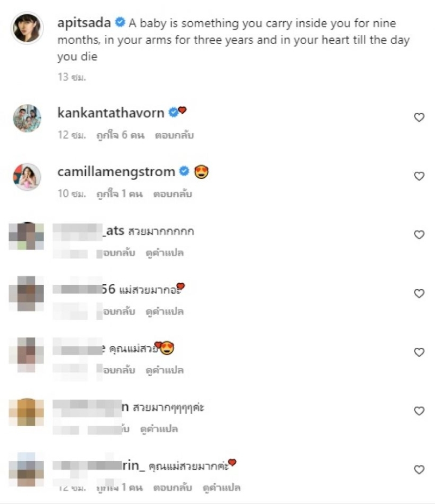Reply to camillamengstrom's comment via ตอบกลับ
Image resolution: width=435 pixels, height=504 pixels.
tap(173, 194)
